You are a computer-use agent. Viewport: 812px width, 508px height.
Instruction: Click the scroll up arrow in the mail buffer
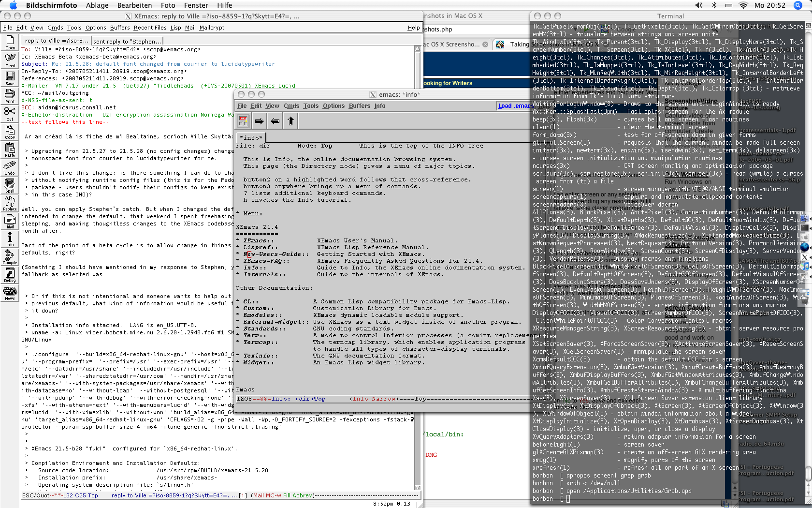tap(418, 48)
